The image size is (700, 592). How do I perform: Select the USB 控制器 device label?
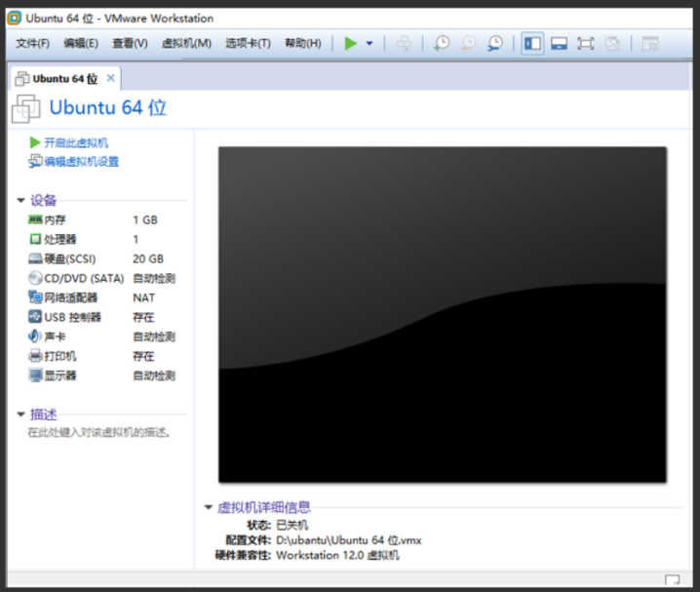pyautogui.click(x=73, y=317)
